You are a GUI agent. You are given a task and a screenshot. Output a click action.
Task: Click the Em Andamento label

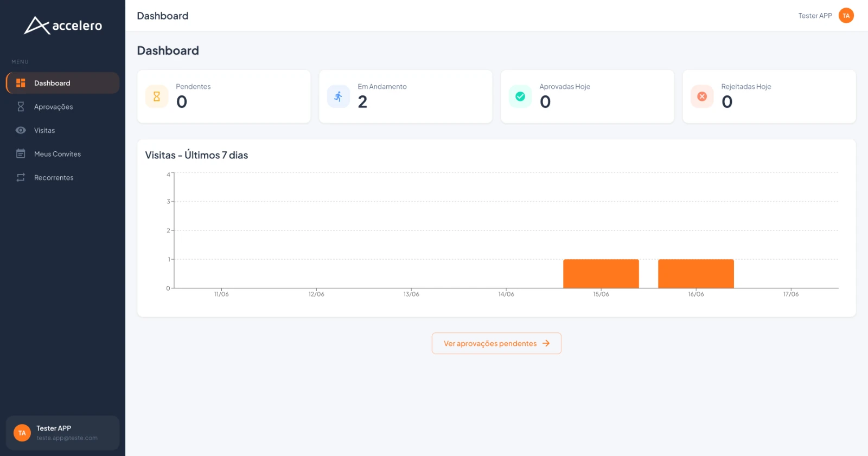pos(382,87)
